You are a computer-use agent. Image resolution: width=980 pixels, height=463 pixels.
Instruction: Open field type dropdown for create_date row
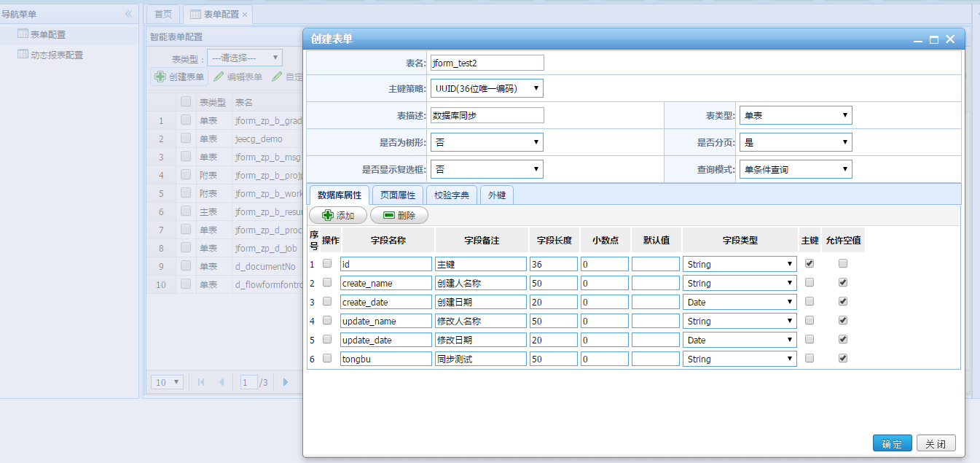740,302
